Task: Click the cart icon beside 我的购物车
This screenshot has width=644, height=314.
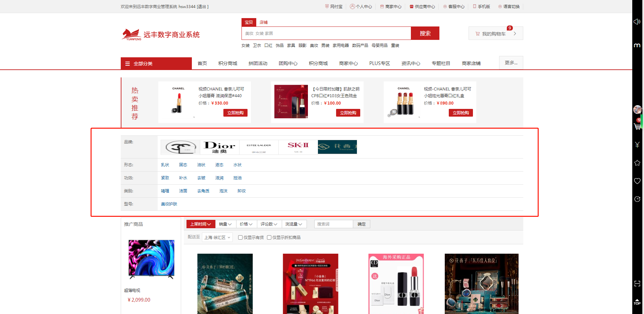Action: (478, 34)
